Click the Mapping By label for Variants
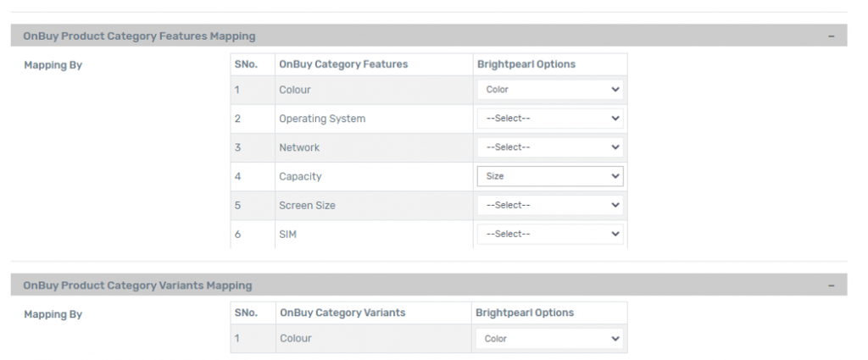Screen dimensions: 868x360 click(x=53, y=314)
